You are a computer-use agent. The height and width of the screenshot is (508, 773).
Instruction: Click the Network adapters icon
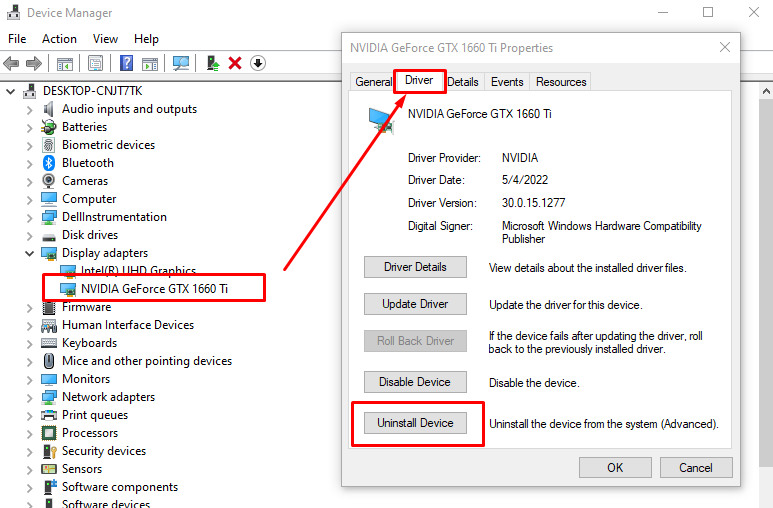tap(49, 397)
